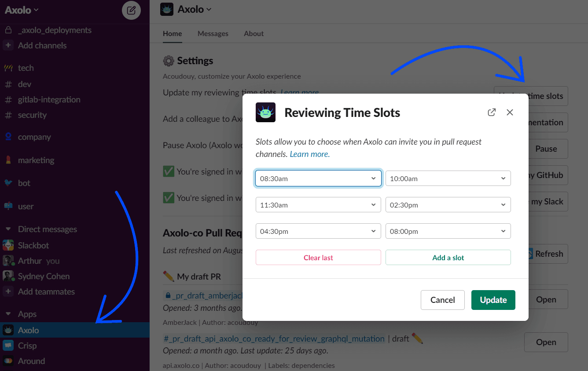Collapse the Apps section
588x371 pixels.
tap(8, 314)
